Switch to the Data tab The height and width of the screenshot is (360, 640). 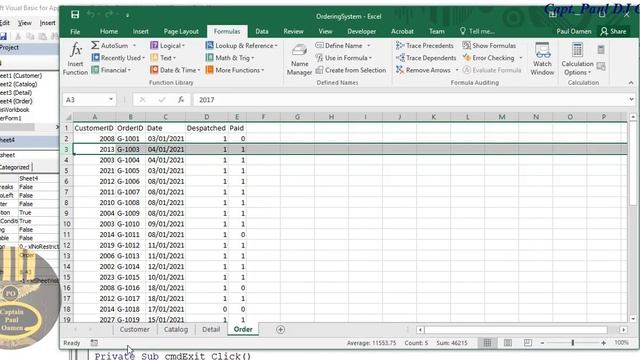click(262, 31)
